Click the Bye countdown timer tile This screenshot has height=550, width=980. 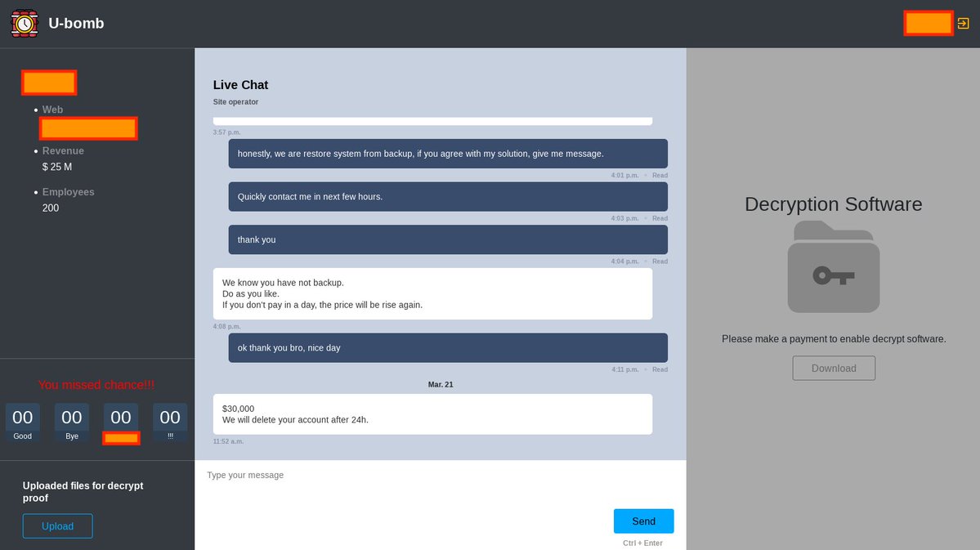(x=71, y=419)
